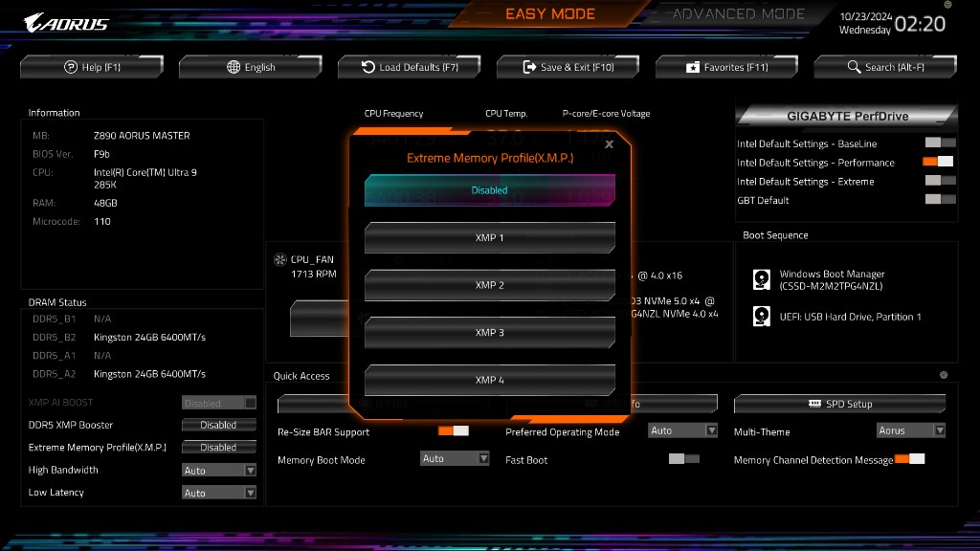The image size is (980, 551).
Task: Select XMP 1 profile
Action: (489, 237)
